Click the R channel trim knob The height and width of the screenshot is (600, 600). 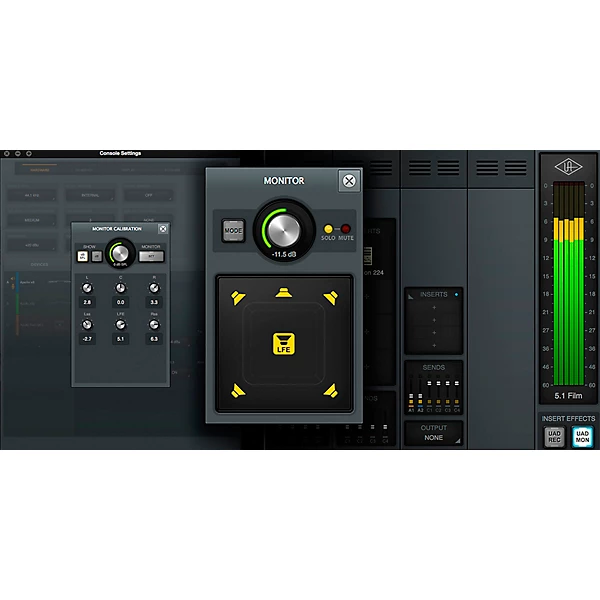tap(154, 288)
